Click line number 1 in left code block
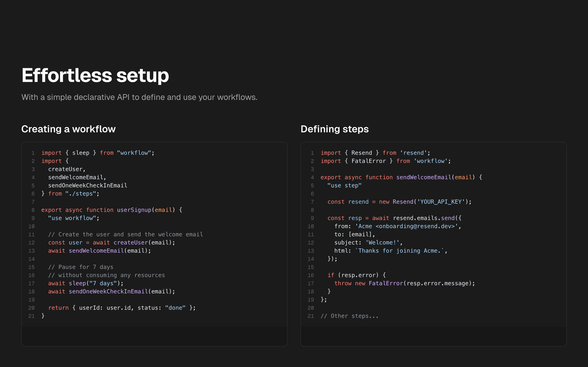 (33, 153)
